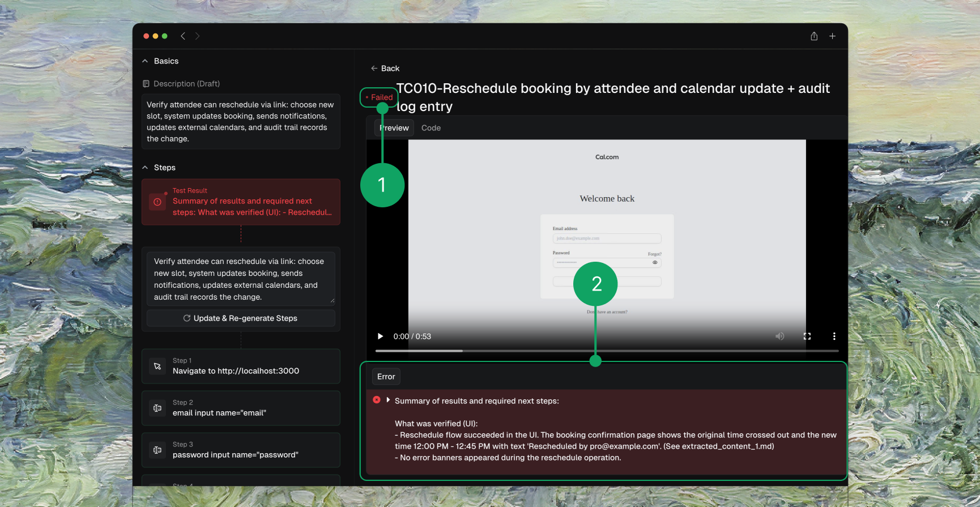Collapse the Basics section
The image size is (980, 507).
[145, 61]
